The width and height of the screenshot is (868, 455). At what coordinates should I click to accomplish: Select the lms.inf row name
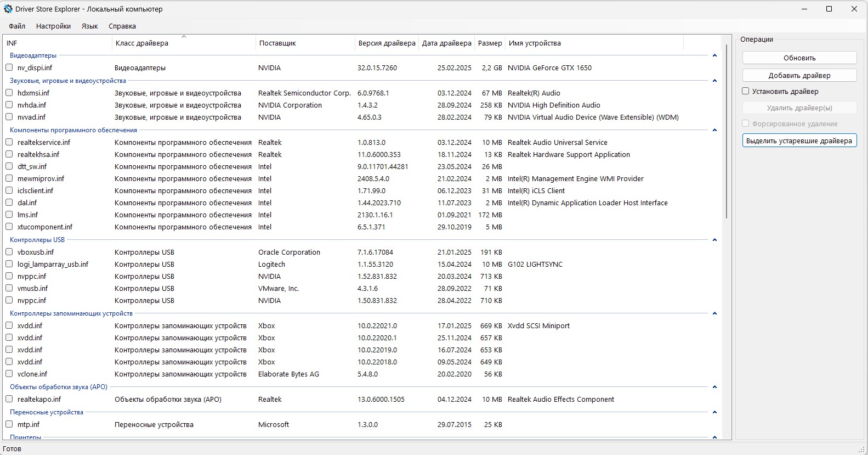pos(27,215)
